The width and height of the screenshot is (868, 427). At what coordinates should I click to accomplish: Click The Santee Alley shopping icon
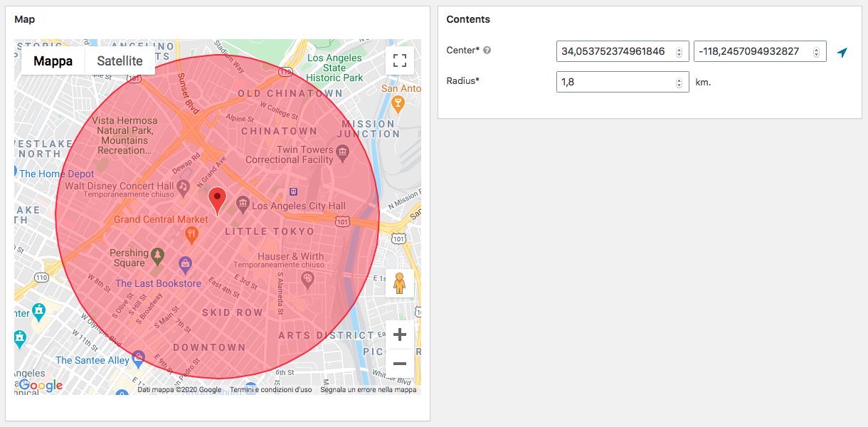click(x=139, y=357)
